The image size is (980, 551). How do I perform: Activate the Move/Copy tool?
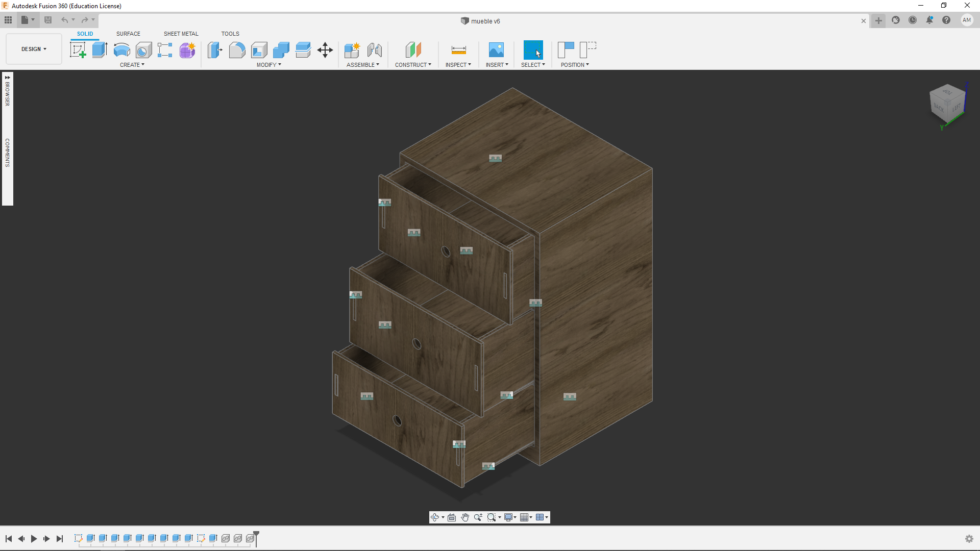(x=325, y=50)
